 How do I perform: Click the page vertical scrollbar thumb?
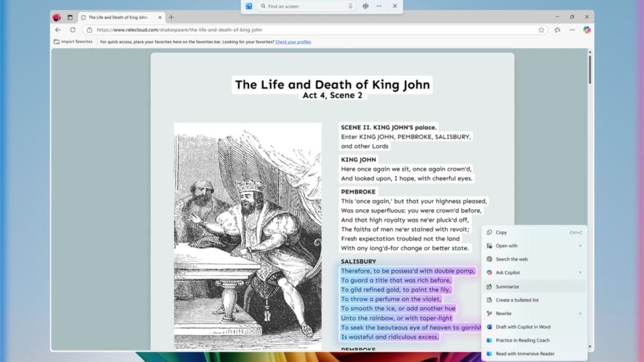click(590, 69)
